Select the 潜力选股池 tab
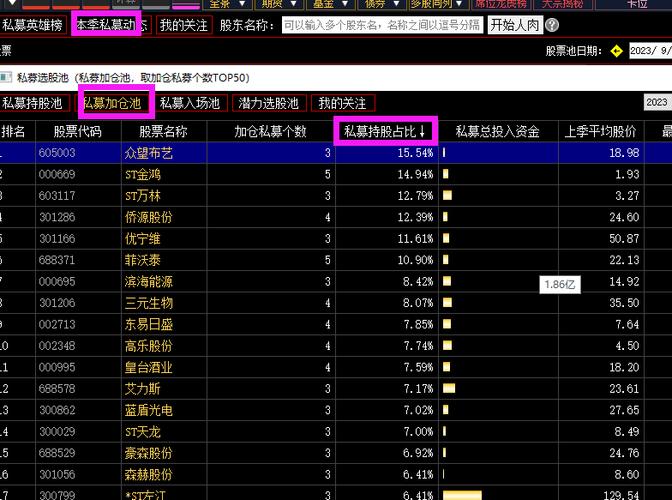 click(x=269, y=103)
